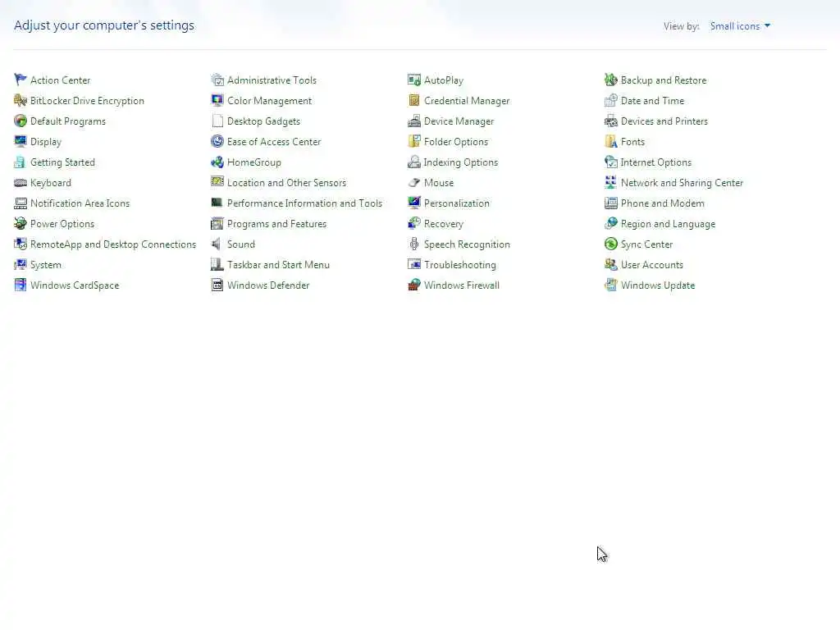Click the Keyboard icon

[21, 183]
